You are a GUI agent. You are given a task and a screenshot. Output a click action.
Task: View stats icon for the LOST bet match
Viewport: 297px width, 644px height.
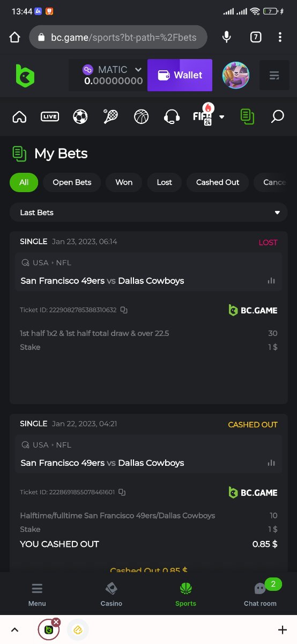pyautogui.click(x=271, y=281)
